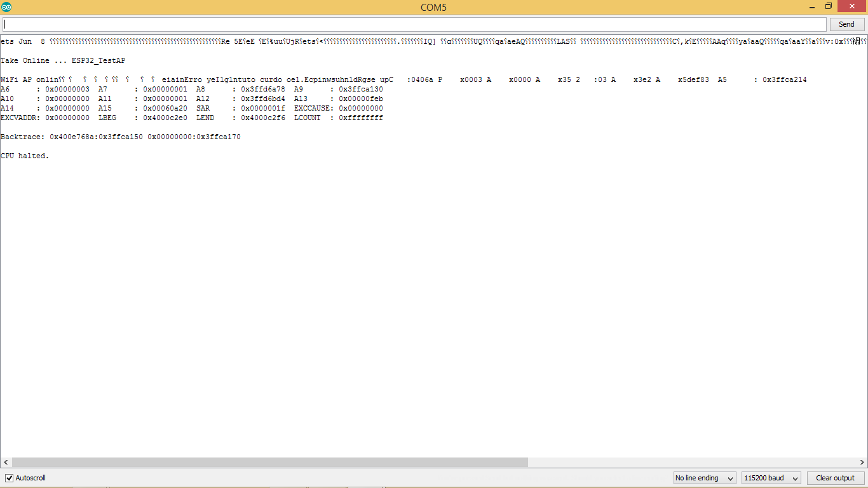The height and width of the screenshot is (488, 868).
Task: Click the A15 value 0x00060a20
Action: click(165, 108)
